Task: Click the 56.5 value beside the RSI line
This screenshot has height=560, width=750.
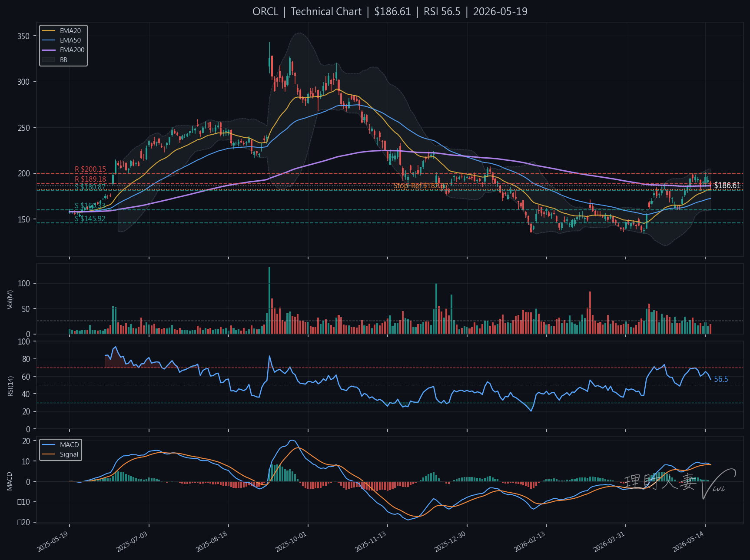Action: (x=721, y=379)
